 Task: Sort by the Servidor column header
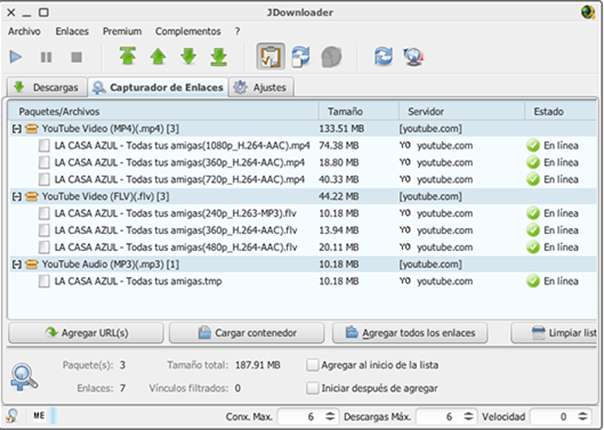(x=461, y=112)
